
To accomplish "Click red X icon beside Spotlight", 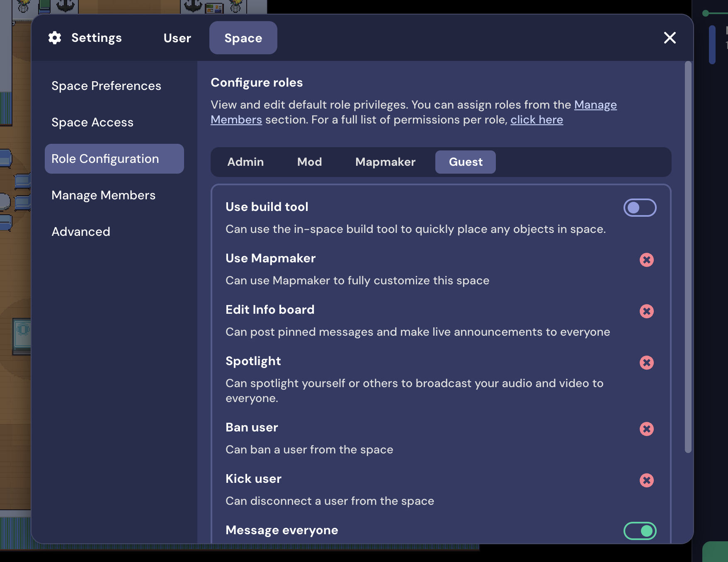I will click(x=646, y=363).
